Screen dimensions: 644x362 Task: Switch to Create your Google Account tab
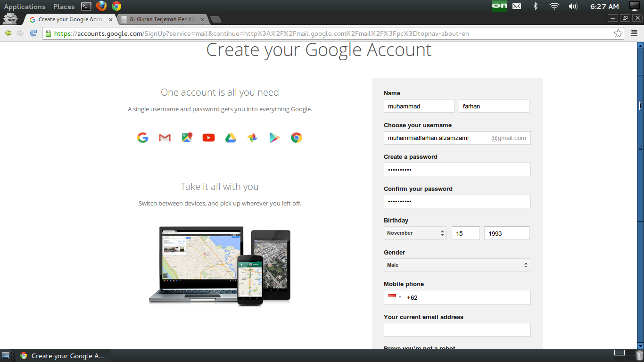(71, 19)
